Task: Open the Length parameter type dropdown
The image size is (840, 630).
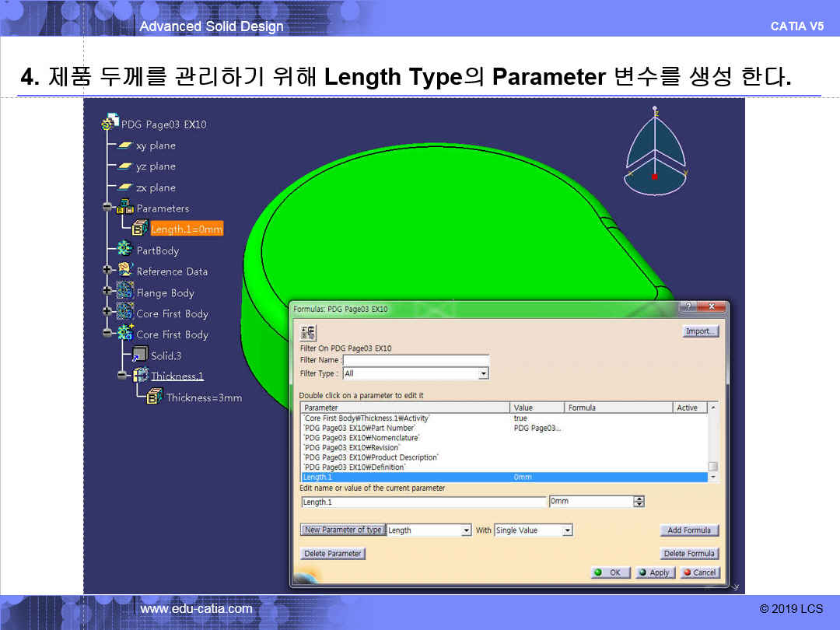Action: click(467, 530)
